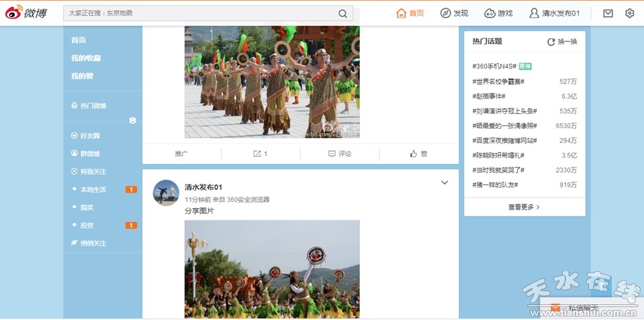Like the first post with 赞
The width and height of the screenshot is (644, 320).
(x=419, y=154)
